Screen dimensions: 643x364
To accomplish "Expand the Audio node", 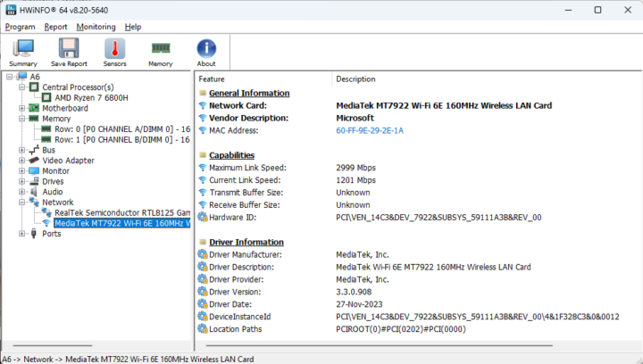I will pos(21,192).
